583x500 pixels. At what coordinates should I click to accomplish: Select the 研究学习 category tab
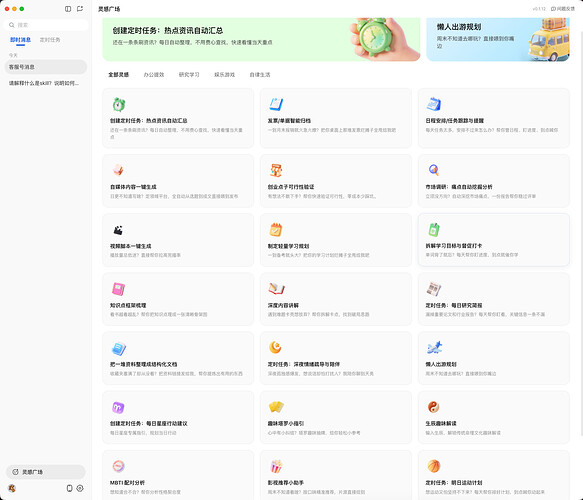coord(189,75)
